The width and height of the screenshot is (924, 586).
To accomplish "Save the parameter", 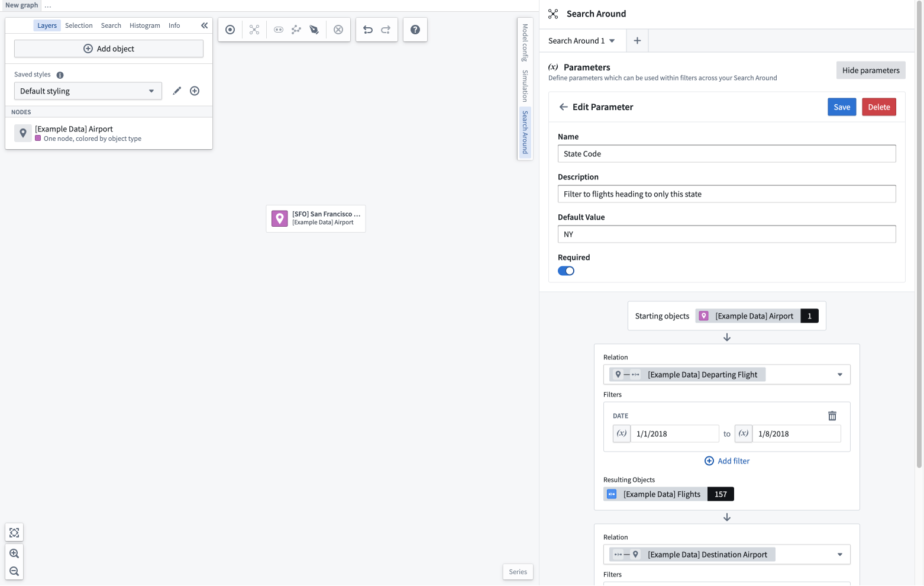I will click(842, 107).
